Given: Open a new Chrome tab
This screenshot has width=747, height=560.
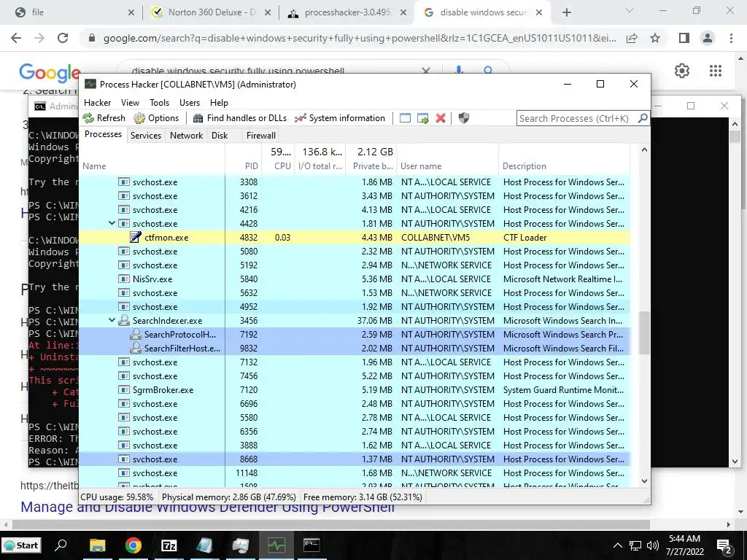Looking at the screenshot, I should click(x=566, y=12).
